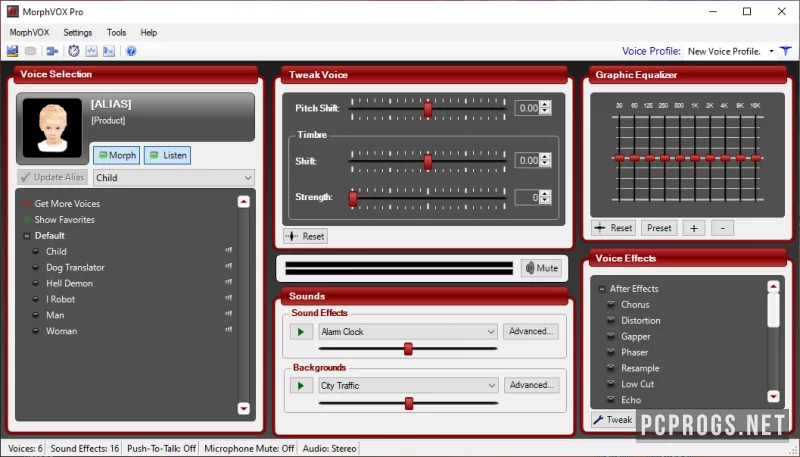This screenshot has width=800, height=457.
Task: Collapse the Default voices group
Action: coord(27,236)
